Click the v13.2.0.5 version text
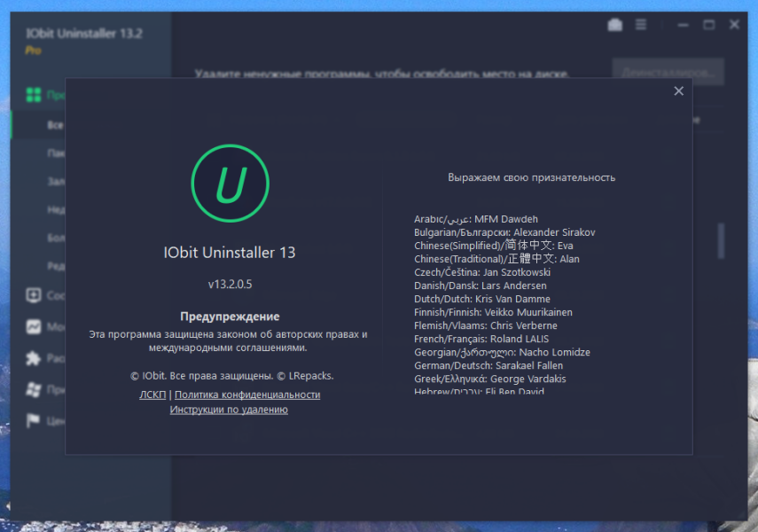Screen dimensions: 758x532 [231, 285]
